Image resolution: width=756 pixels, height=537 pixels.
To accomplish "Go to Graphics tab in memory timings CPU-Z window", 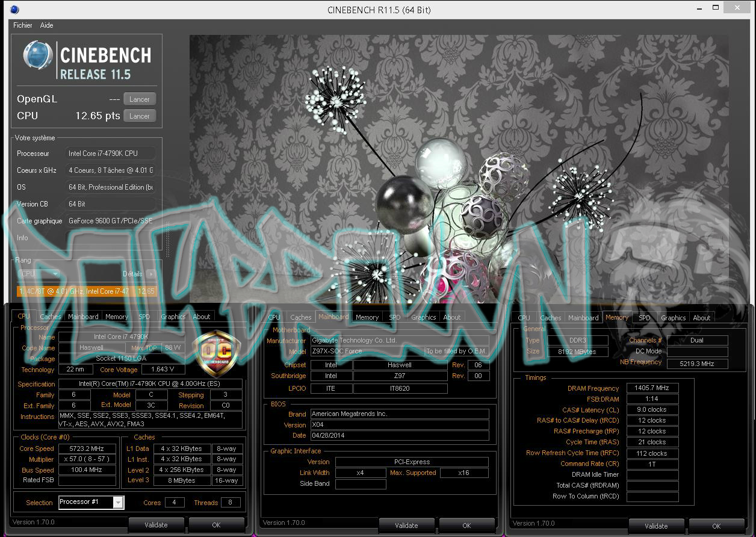I will tap(674, 318).
